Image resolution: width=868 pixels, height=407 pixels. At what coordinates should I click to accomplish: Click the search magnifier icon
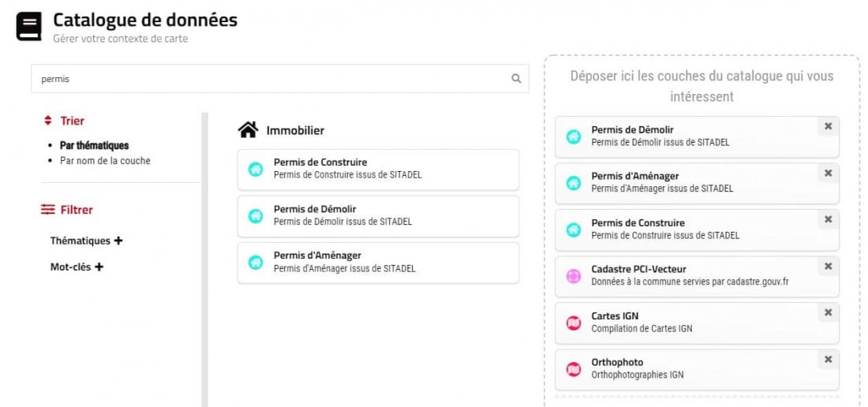point(516,79)
